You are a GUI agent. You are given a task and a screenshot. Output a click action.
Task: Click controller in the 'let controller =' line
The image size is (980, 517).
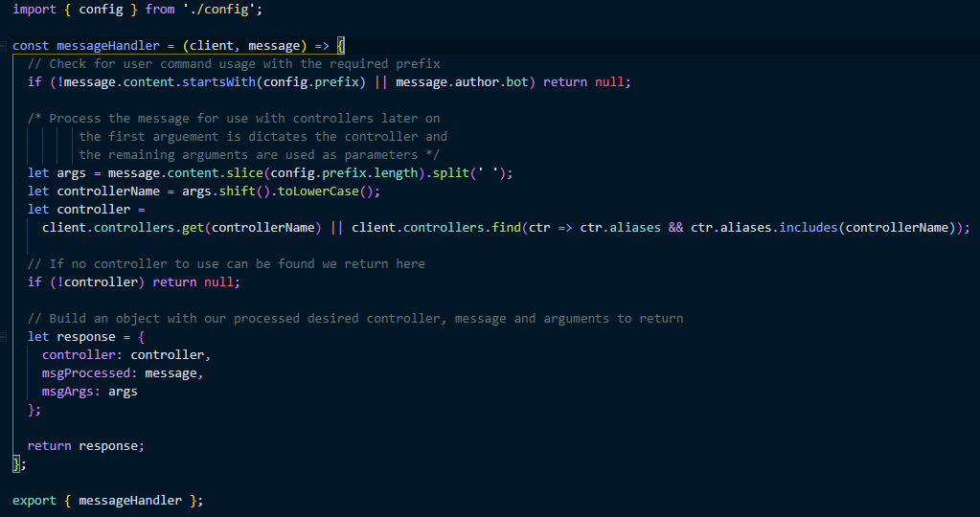[x=94, y=209]
